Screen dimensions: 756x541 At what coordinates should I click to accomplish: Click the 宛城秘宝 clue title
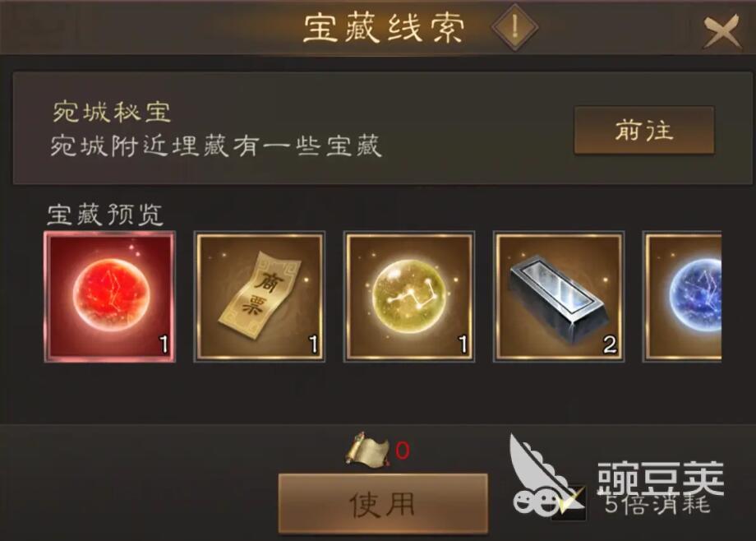point(112,112)
